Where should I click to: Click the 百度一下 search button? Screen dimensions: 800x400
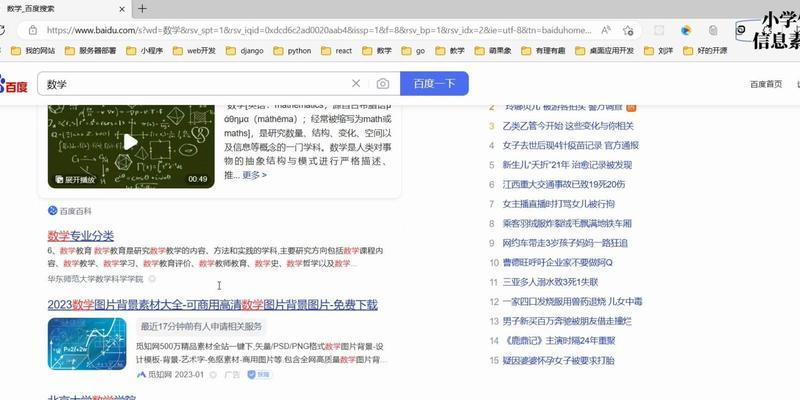[434, 84]
